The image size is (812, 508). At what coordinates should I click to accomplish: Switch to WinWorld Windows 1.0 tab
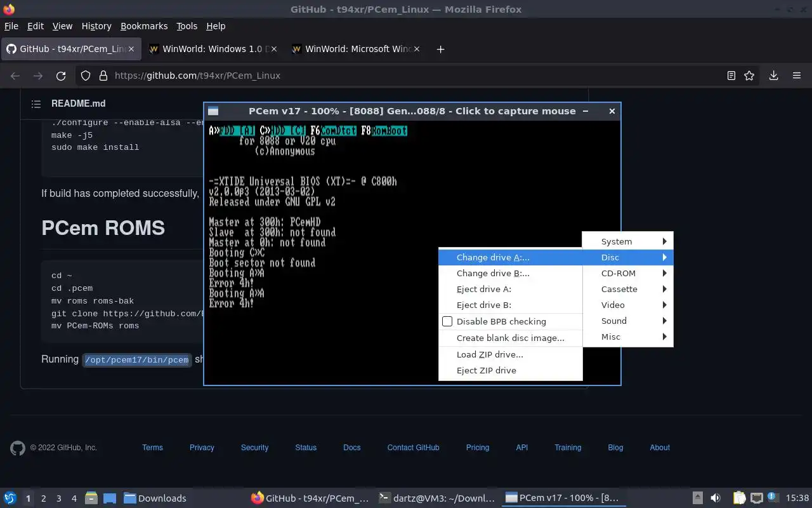pyautogui.click(x=214, y=49)
